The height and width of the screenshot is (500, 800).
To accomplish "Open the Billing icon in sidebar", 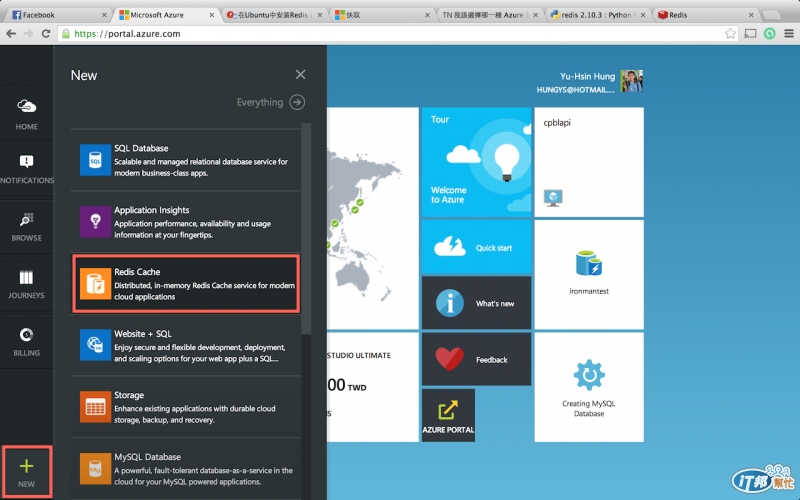I will pyautogui.click(x=27, y=335).
